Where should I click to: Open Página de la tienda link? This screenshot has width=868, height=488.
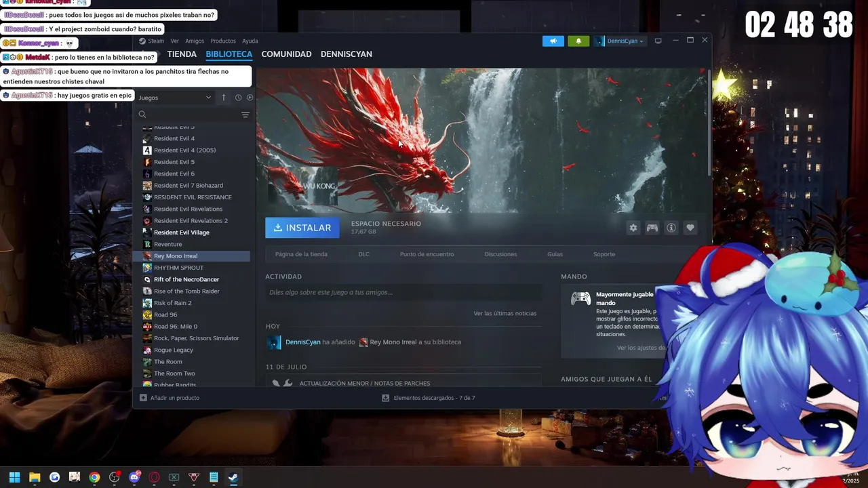click(x=301, y=254)
